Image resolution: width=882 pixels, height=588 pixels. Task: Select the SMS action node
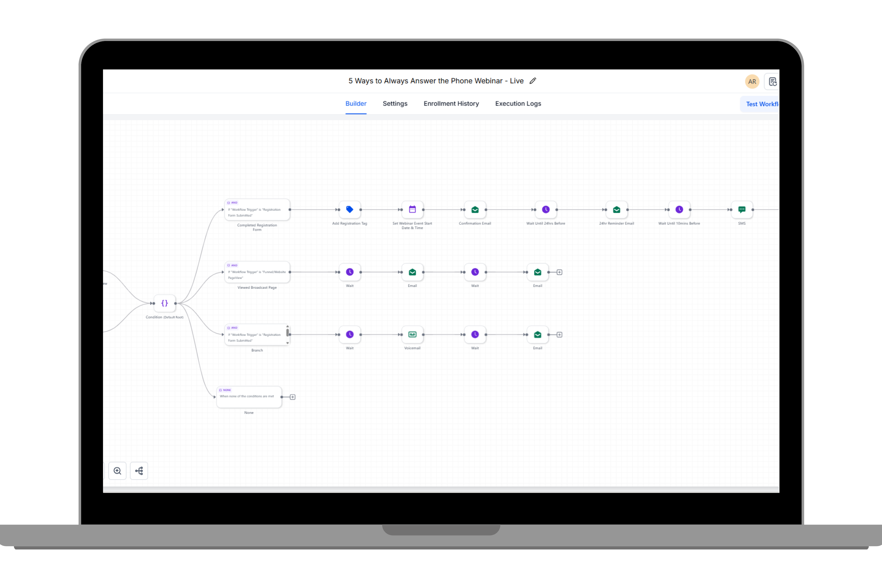point(741,210)
